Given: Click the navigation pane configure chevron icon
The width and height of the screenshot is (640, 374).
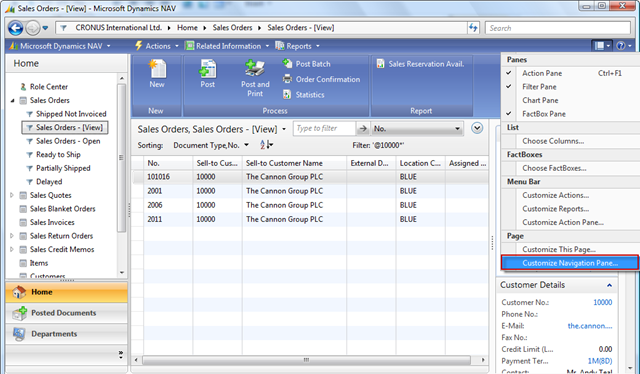Looking at the screenshot, I should tap(121, 354).
